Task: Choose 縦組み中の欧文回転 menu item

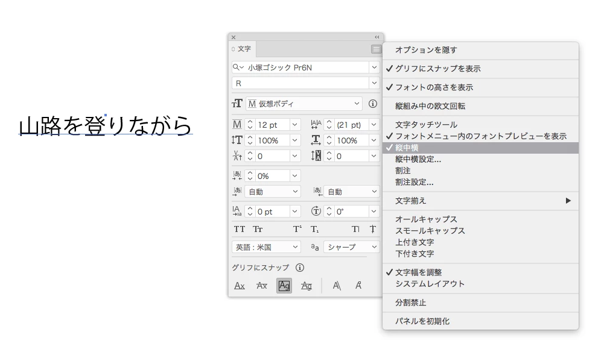Action: pos(480,106)
